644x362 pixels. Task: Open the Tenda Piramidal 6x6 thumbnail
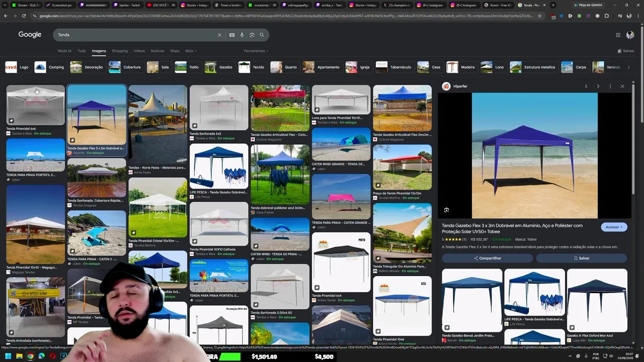pyautogui.click(x=35, y=105)
